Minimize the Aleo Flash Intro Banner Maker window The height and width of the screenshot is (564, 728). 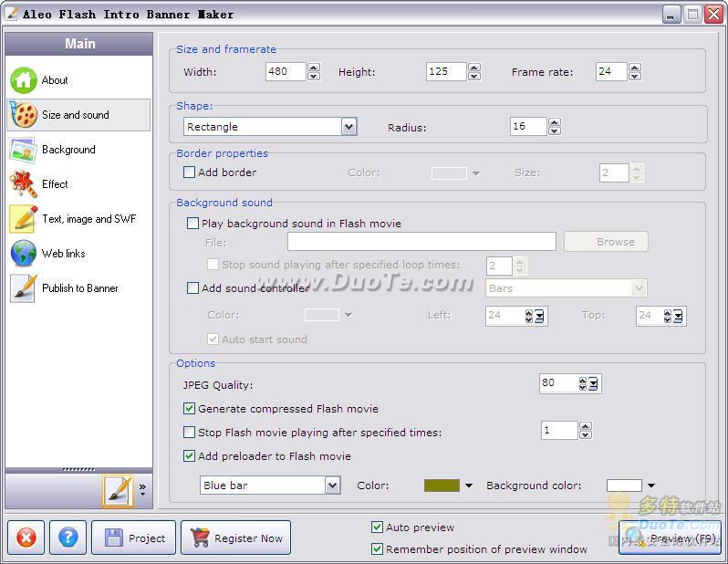pyautogui.click(x=671, y=15)
